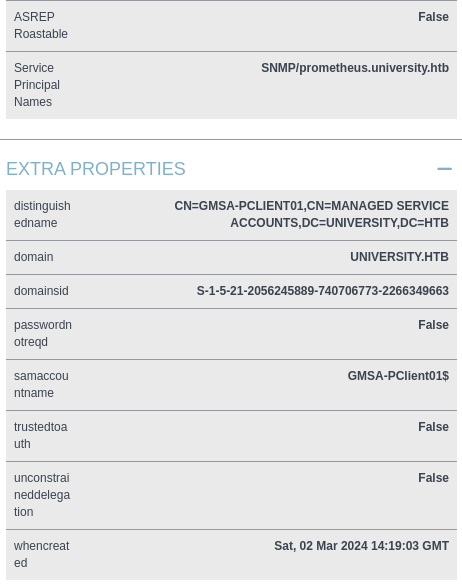
Task: Select the GMSA-PClient01$ samaccountname value
Action: (398, 376)
